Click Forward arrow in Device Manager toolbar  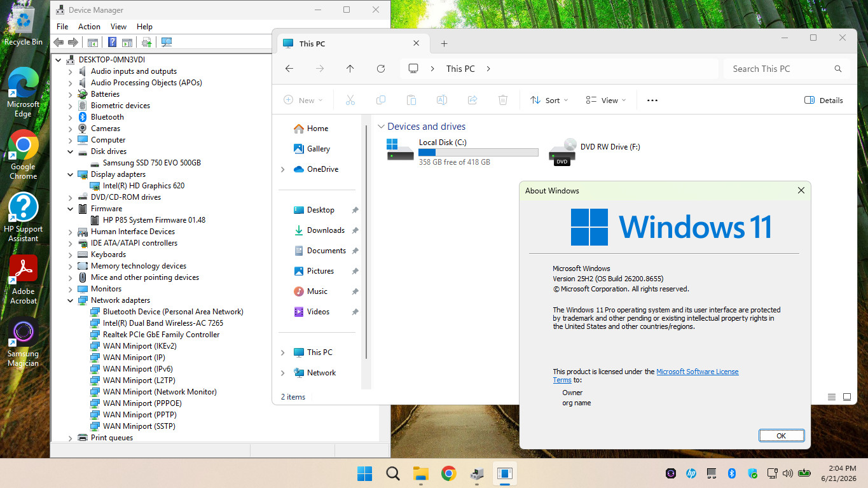tap(73, 43)
